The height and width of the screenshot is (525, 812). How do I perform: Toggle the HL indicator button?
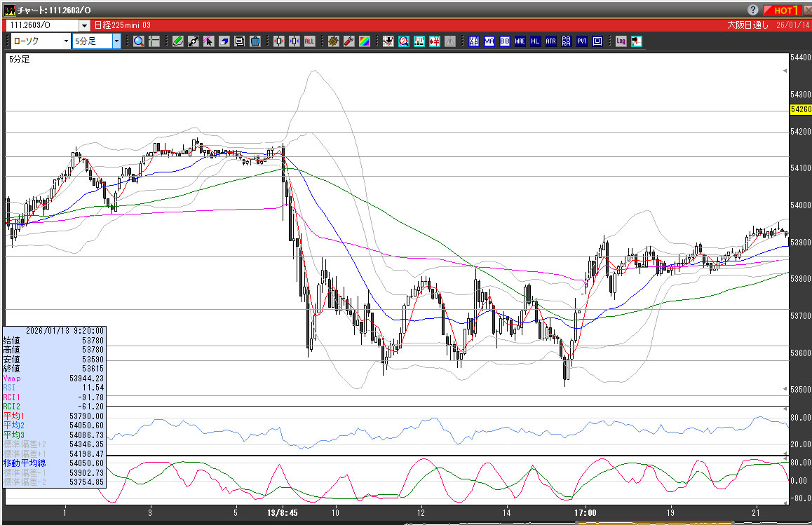535,41
